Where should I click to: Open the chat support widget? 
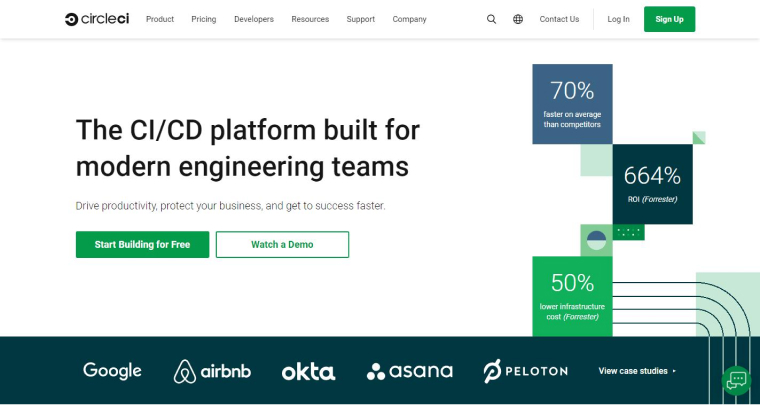(x=736, y=380)
